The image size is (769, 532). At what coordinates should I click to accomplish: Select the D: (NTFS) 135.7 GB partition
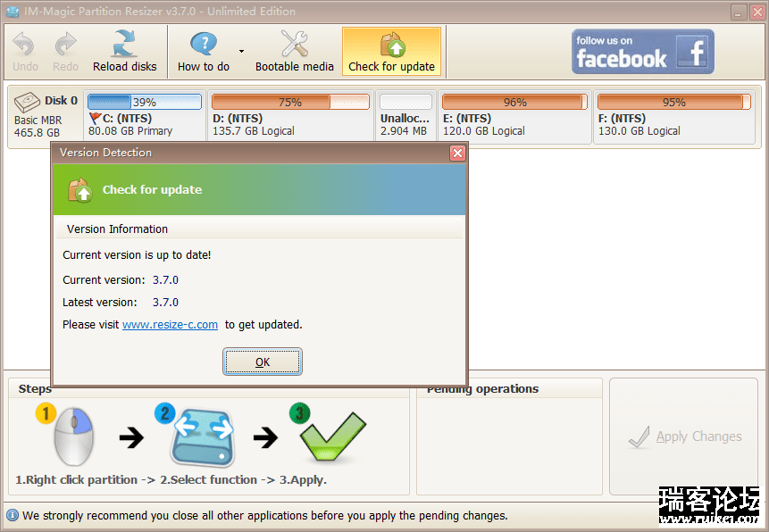(290, 117)
